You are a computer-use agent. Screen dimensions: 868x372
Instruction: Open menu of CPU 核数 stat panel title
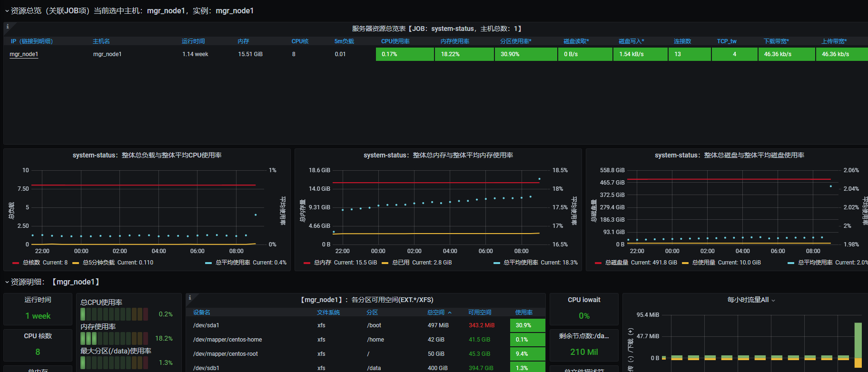38,336
